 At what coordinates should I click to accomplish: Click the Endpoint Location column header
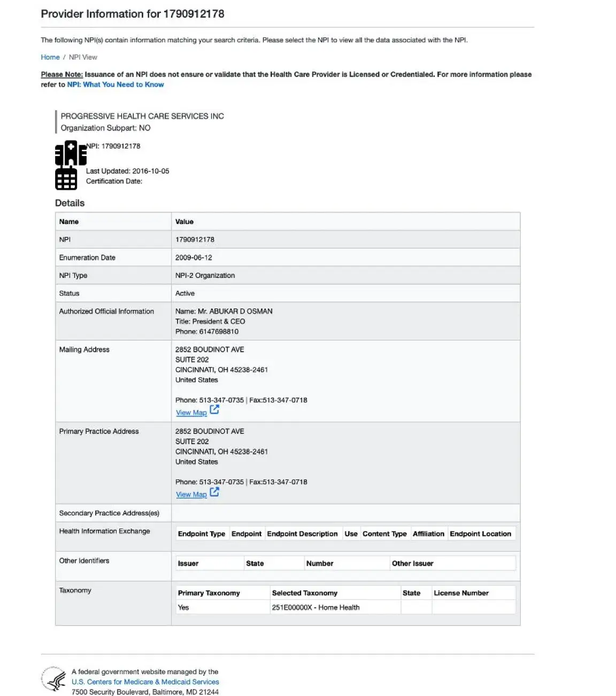click(480, 533)
